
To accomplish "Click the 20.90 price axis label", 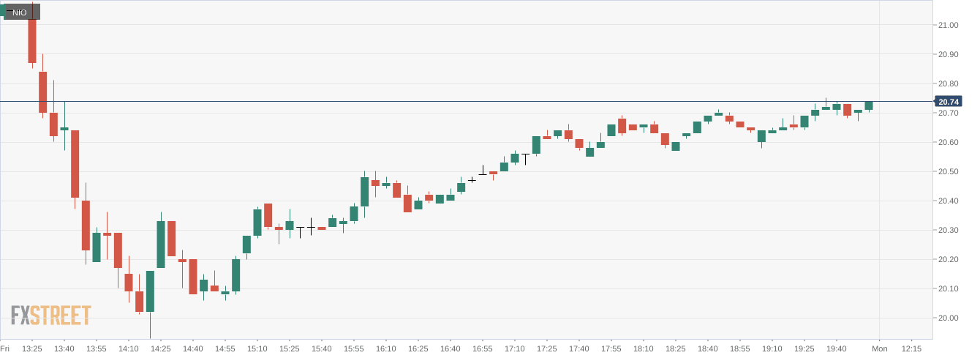I will pyautogui.click(x=948, y=54).
